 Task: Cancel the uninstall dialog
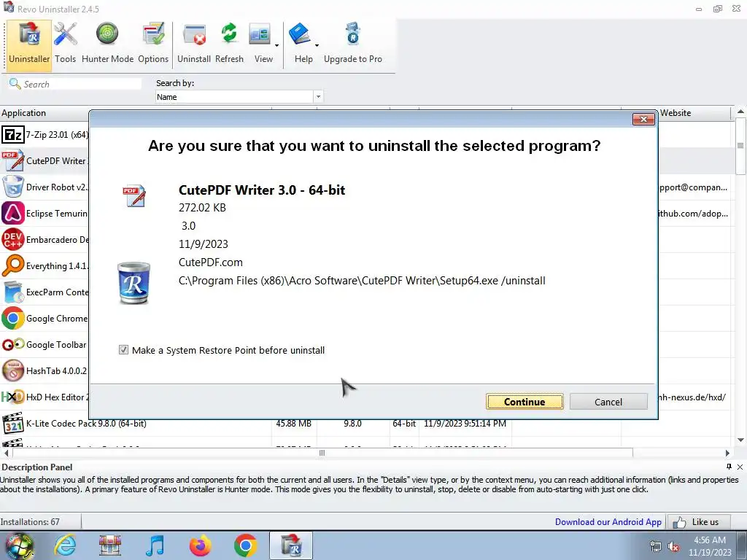point(608,402)
